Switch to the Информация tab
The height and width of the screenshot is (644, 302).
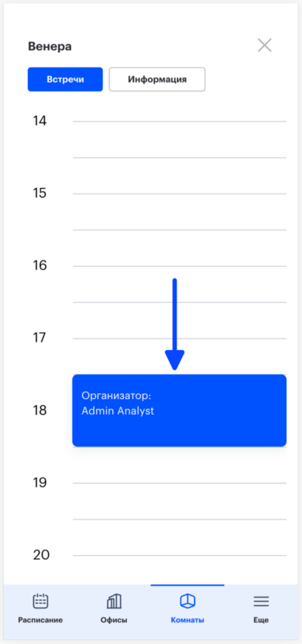[157, 80]
